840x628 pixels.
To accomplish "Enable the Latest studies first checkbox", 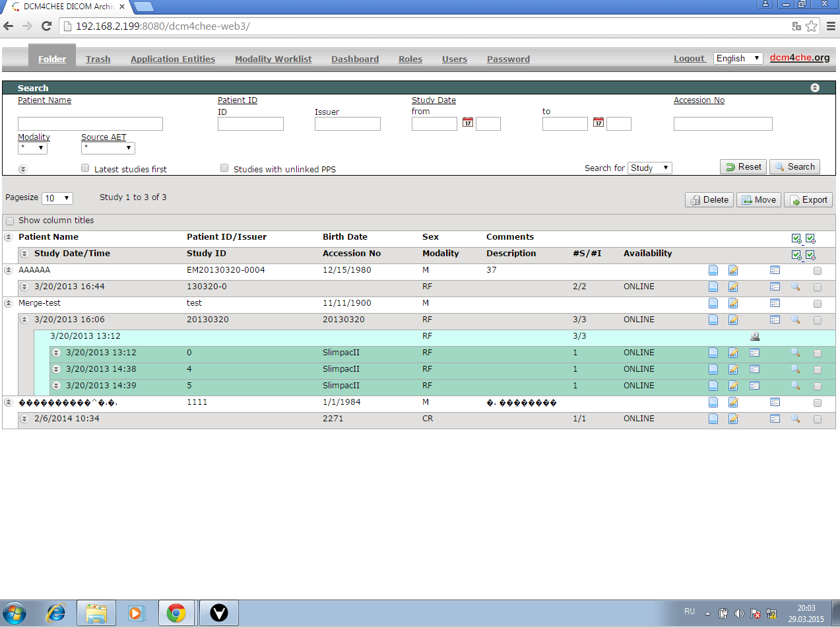I will [85, 168].
